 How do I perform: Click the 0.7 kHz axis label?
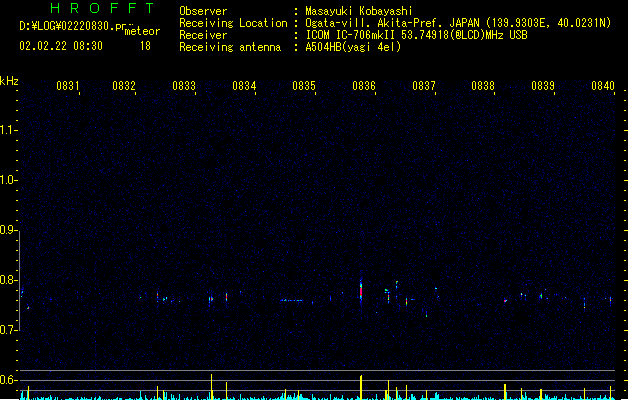pyautogui.click(x=8, y=330)
